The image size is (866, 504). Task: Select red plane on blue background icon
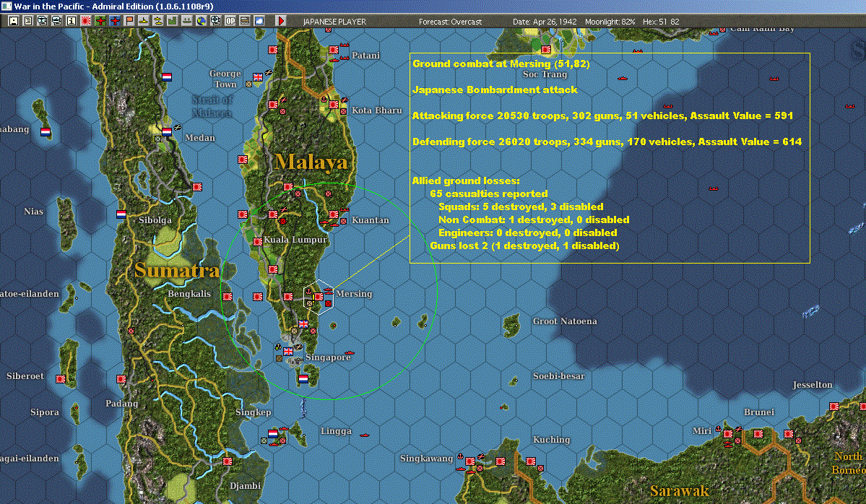tap(115, 21)
